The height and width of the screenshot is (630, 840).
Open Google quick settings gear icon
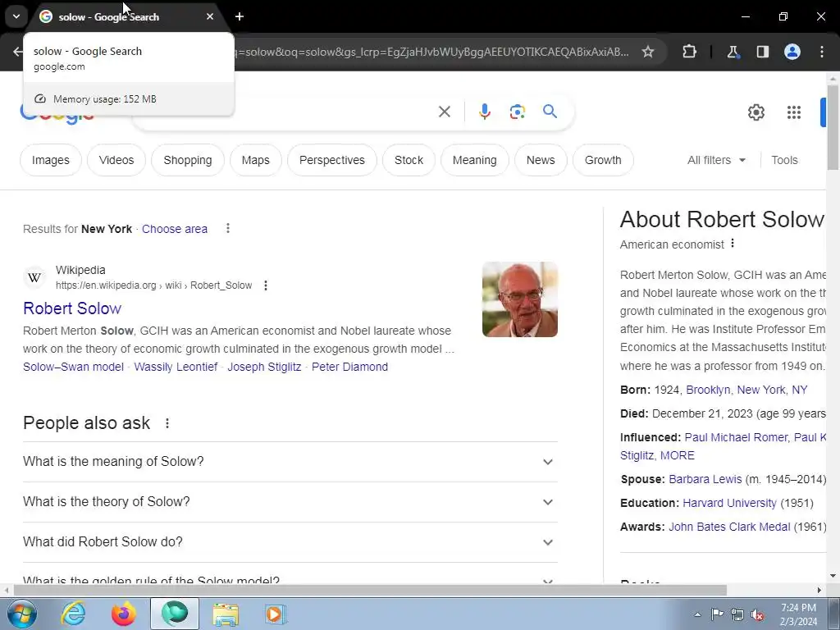756,112
